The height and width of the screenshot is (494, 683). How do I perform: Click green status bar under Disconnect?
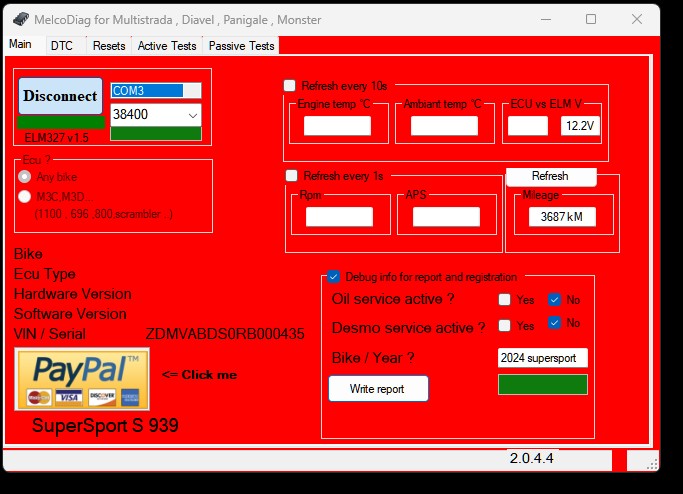[61, 122]
